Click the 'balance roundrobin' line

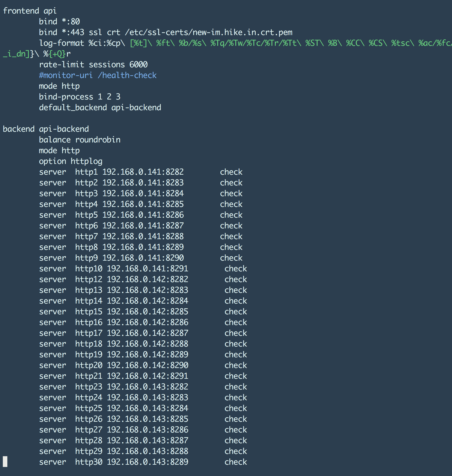pyautogui.click(x=80, y=140)
